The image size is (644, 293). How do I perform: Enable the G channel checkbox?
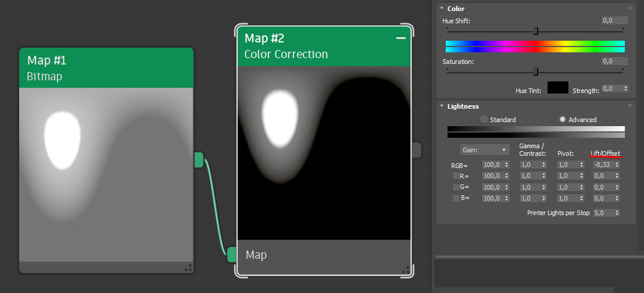point(456,187)
